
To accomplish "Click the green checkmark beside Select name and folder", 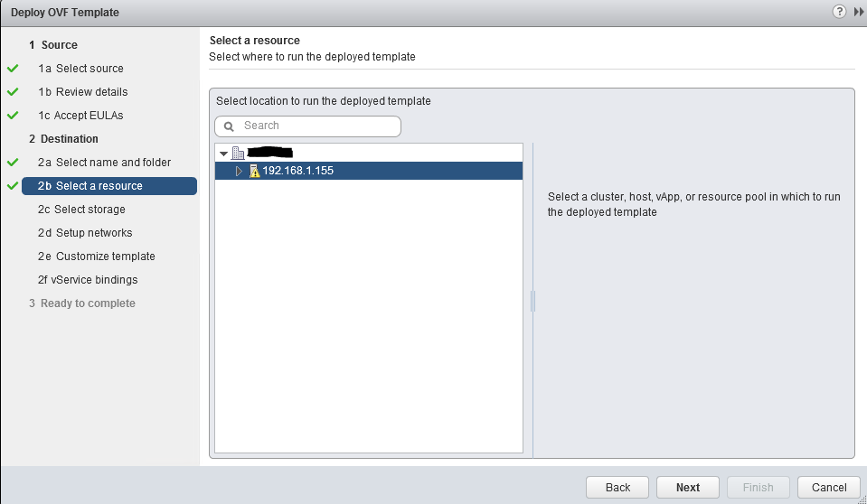I will click(13, 163).
